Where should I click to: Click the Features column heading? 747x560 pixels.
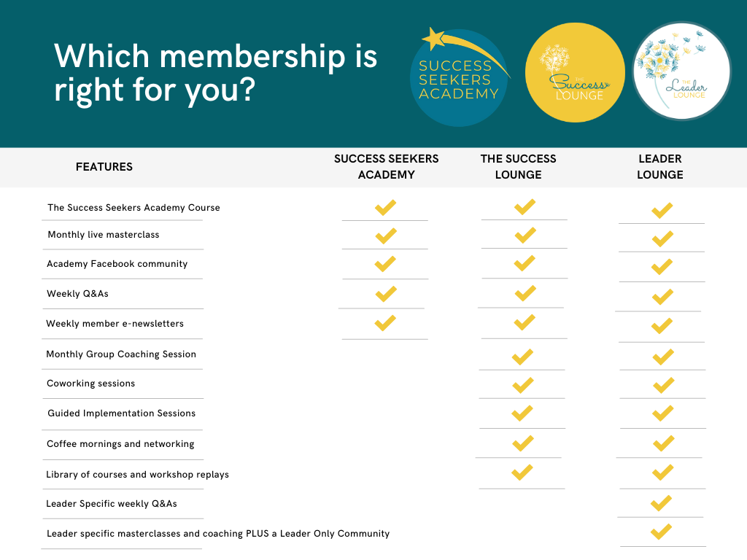coord(104,167)
